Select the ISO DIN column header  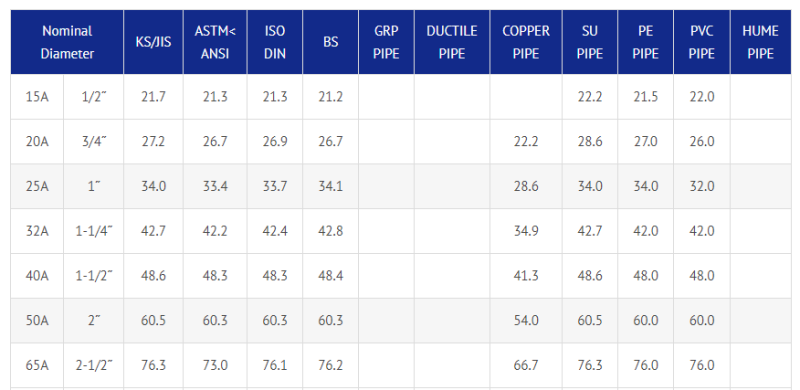[275, 42]
